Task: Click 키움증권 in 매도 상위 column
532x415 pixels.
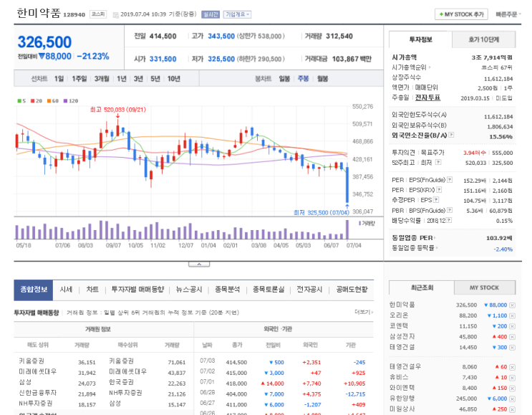Action: [32, 361]
